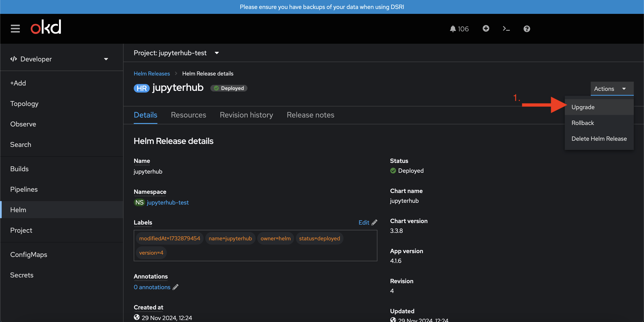644x322 pixels.
Task: Click the Edit labels link
Action: (364, 222)
